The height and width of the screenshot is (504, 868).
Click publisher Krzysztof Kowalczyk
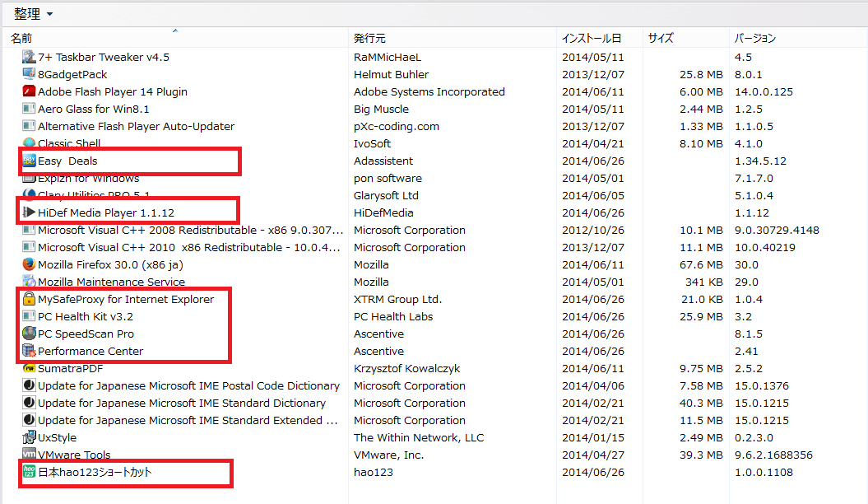[x=407, y=368]
